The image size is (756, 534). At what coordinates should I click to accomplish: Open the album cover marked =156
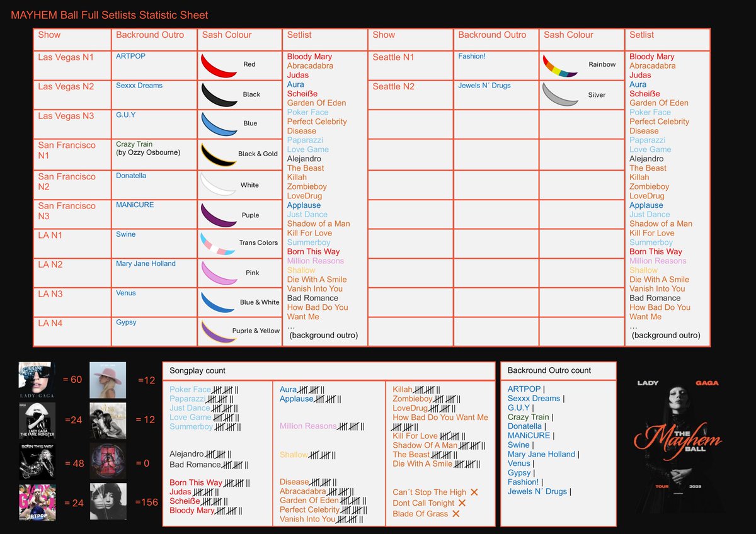click(108, 502)
